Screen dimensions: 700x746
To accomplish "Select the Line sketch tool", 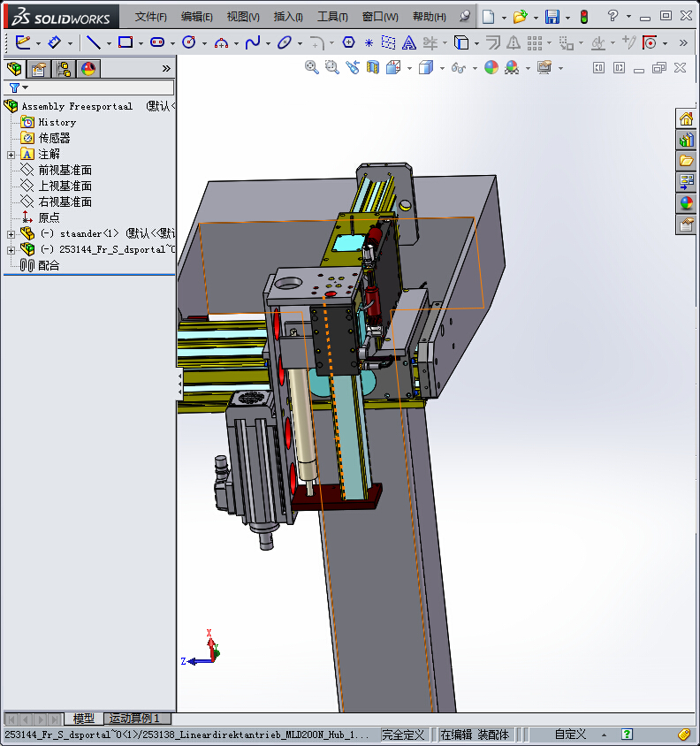I will pyautogui.click(x=92, y=42).
